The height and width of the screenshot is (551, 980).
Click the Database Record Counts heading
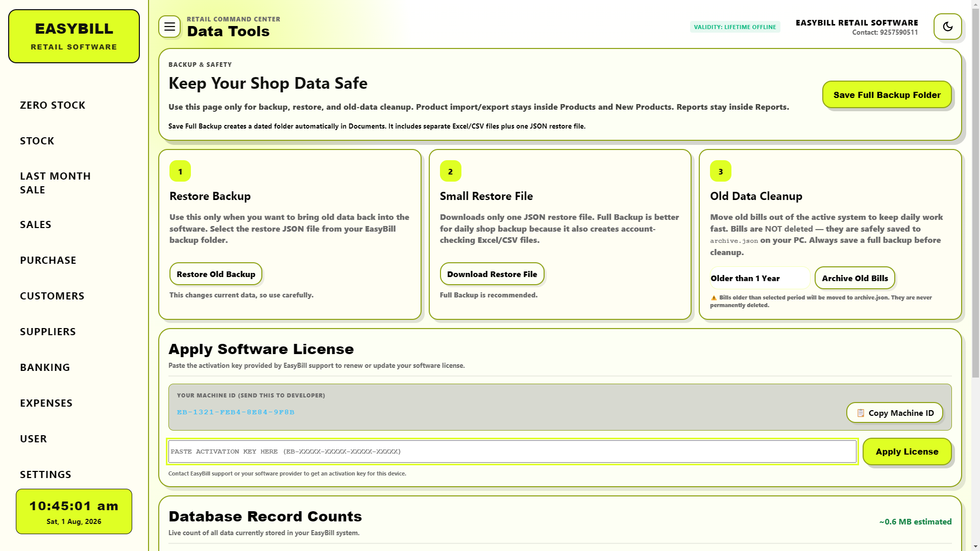(x=265, y=516)
